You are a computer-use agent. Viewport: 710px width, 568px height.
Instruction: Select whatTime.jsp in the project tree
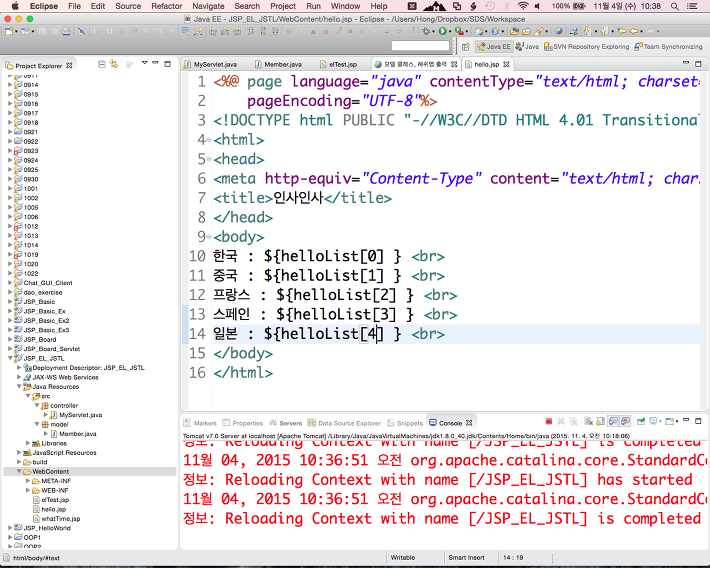[x=61, y=519]
